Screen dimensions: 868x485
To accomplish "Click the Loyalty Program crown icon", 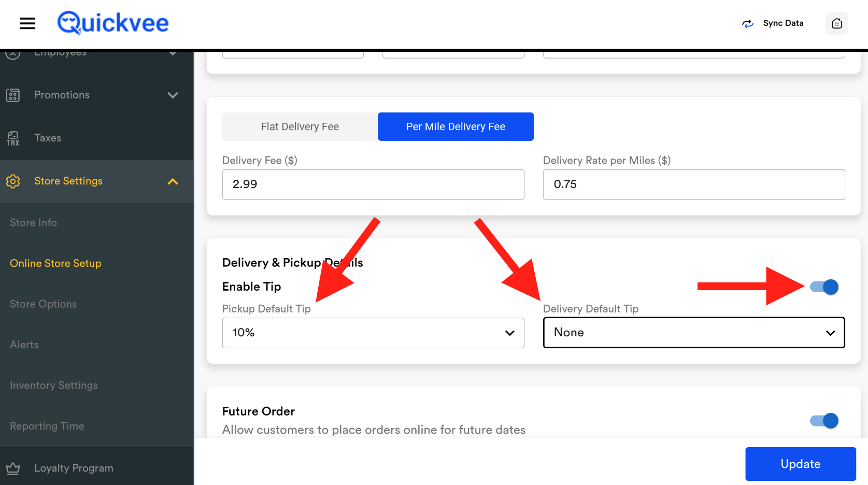I will pos(13,468).
